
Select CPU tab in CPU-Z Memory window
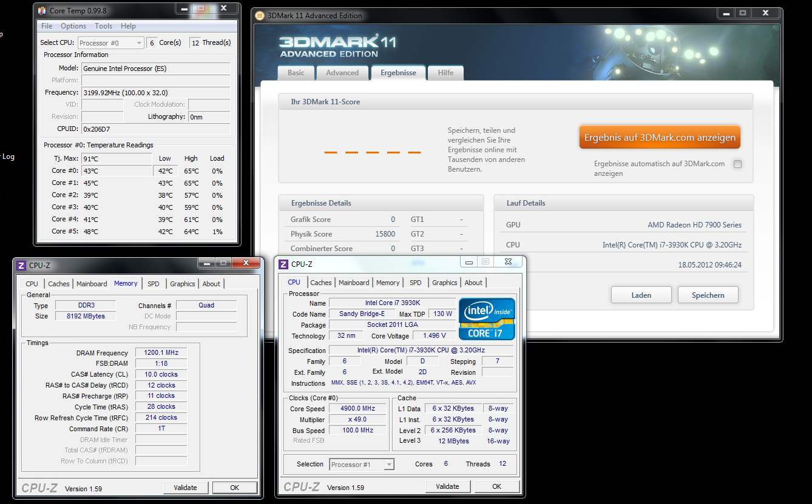32,284
